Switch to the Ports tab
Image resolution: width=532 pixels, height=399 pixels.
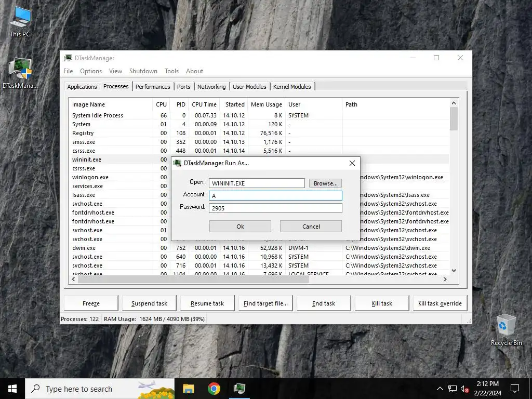pyautogui.click(x=183, y=87)
